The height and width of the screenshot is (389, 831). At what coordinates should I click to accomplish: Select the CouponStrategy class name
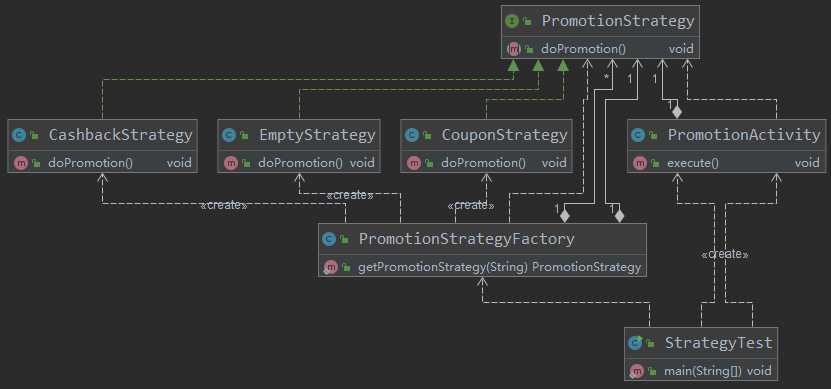[x=505, y=135]
